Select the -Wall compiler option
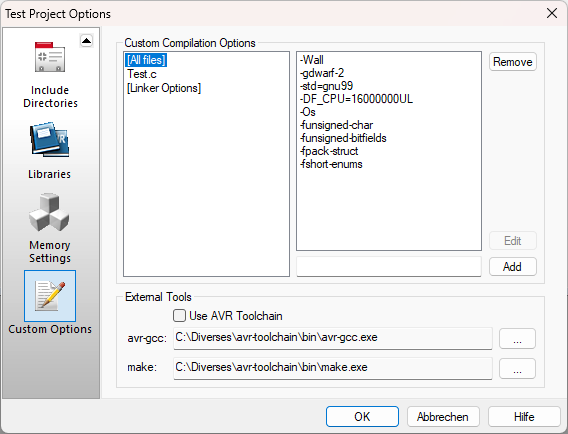The width and height of the screenshot is (568, 434). click(312, 60)
